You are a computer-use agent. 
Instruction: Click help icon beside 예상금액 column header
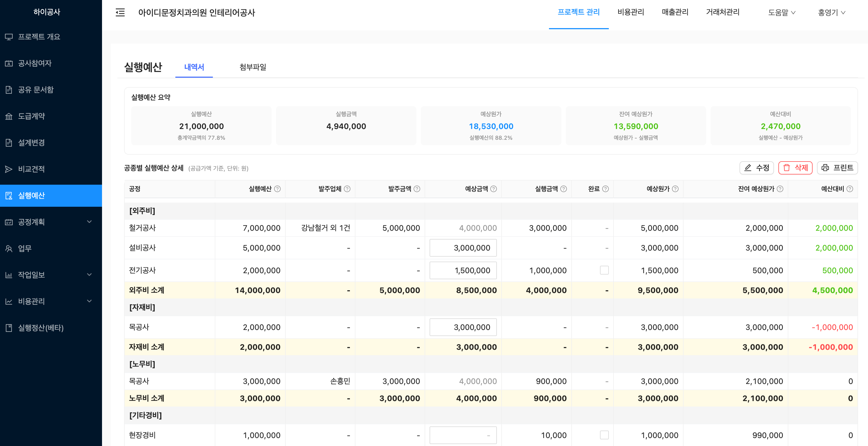pyautogui.click(x=494, y=189)
